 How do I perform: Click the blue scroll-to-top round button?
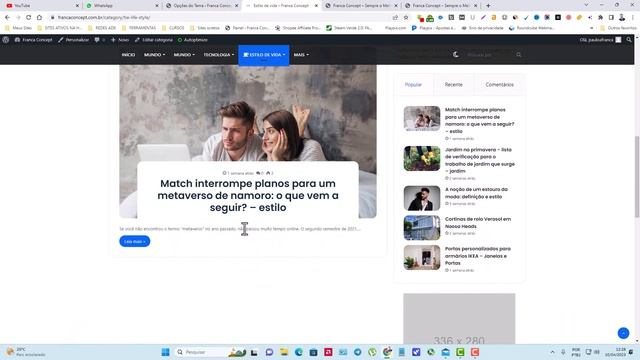tap(623, 333)
